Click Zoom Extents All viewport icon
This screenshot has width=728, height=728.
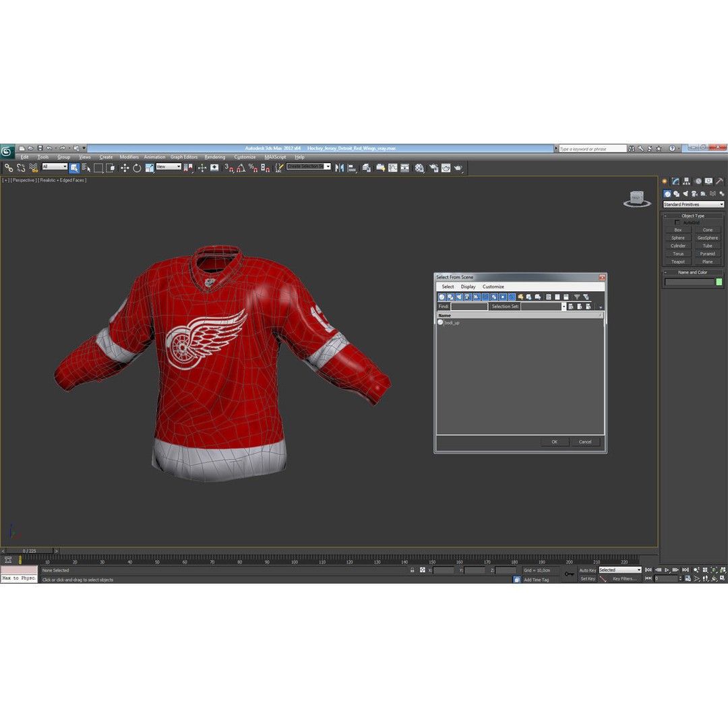[x=723, y=570]
